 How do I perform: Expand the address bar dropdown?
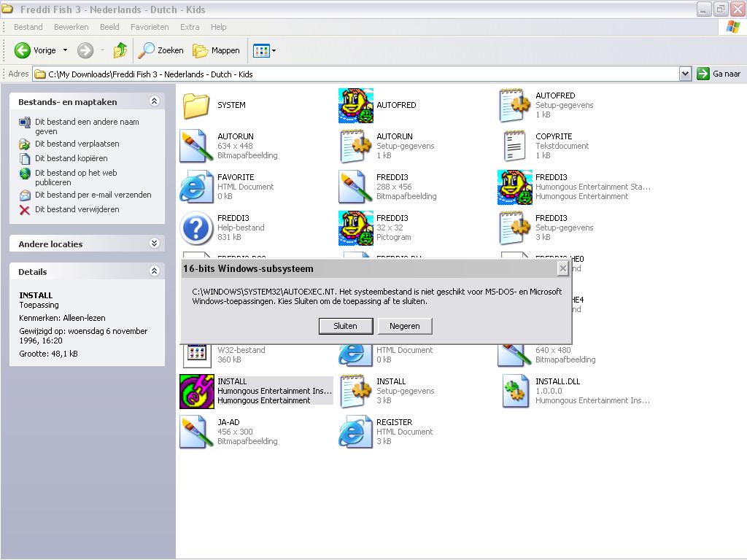(x=685, y=74)
